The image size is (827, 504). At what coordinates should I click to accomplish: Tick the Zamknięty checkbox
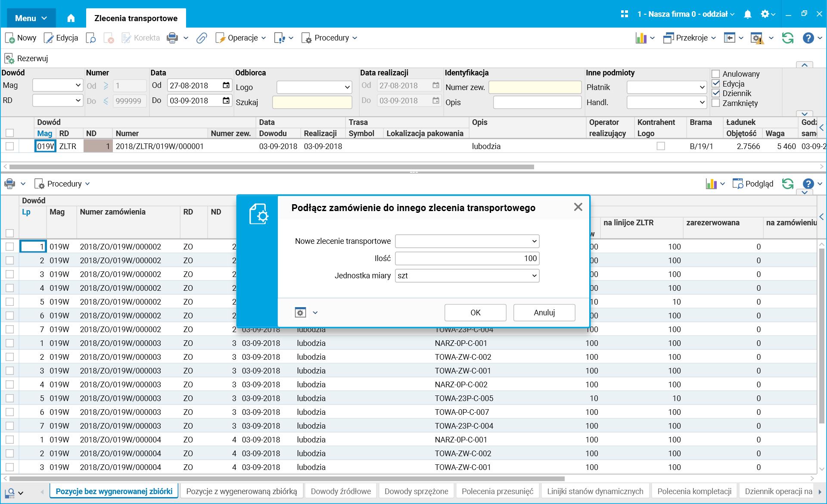click(716, 103)
